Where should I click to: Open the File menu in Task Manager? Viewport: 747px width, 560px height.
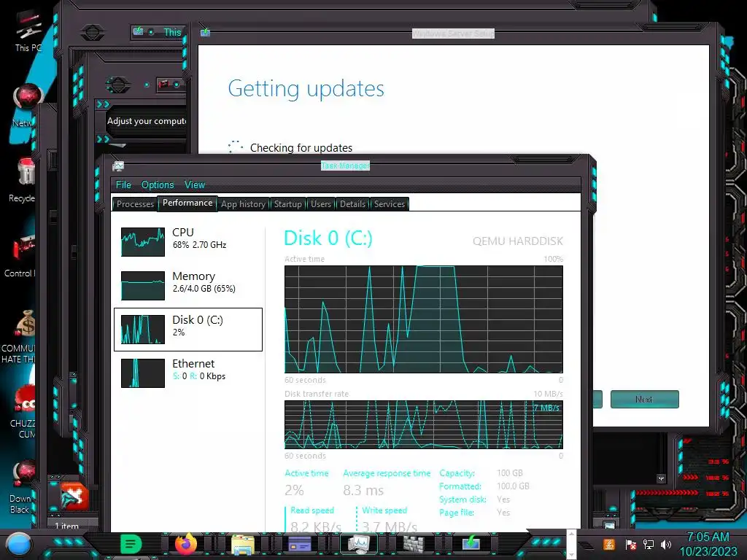coord(123,184)
